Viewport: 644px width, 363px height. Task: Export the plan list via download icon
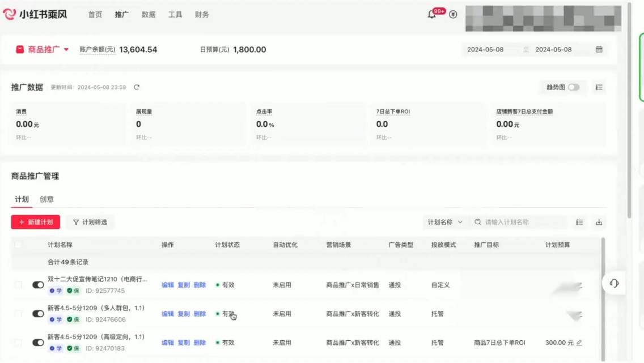tap(599, 222)
